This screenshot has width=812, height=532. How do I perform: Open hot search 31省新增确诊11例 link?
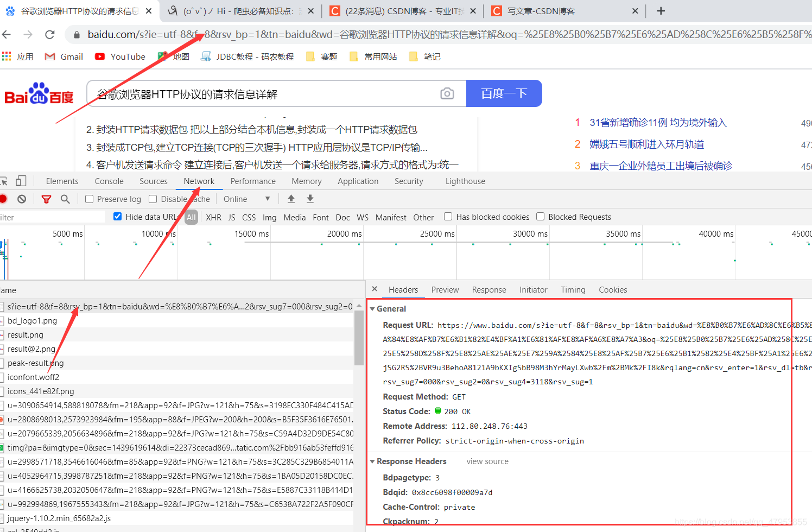point(658,123)
